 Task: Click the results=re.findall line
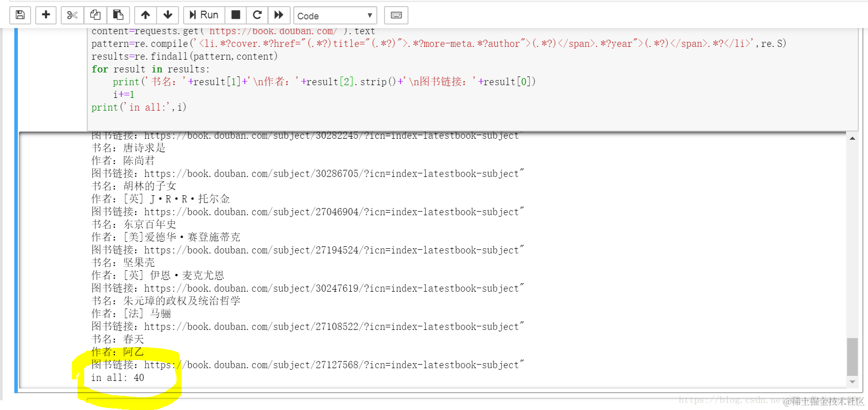[185, 57]
